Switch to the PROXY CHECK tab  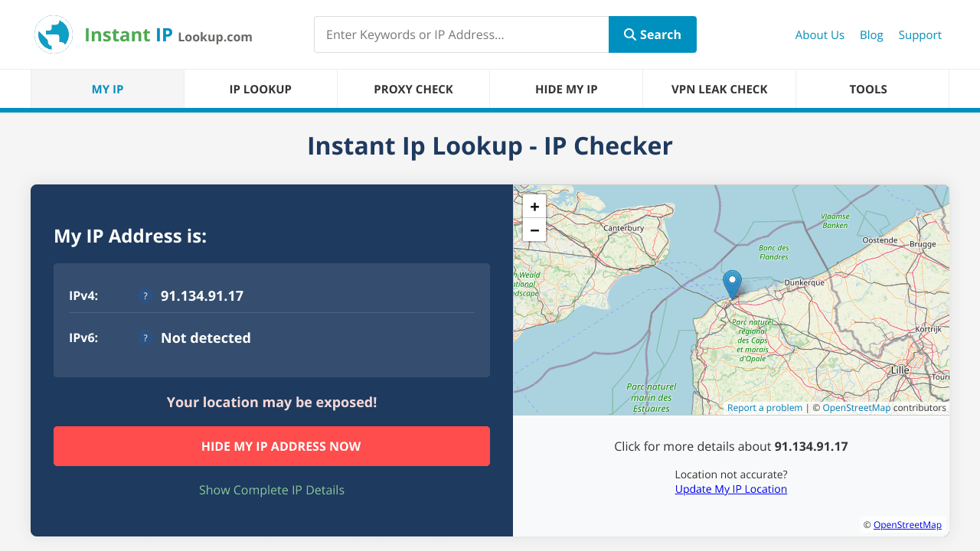pos(413,89)
